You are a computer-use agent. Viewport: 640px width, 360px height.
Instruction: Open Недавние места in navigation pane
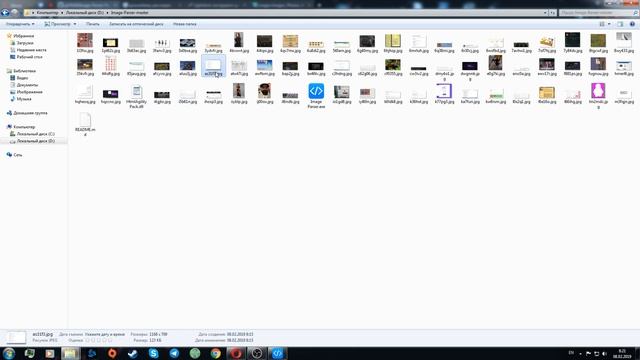point(31,50)
